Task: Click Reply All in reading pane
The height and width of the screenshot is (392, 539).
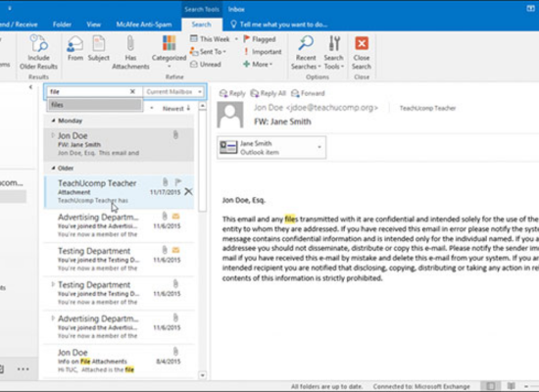Action: [269, 93]
